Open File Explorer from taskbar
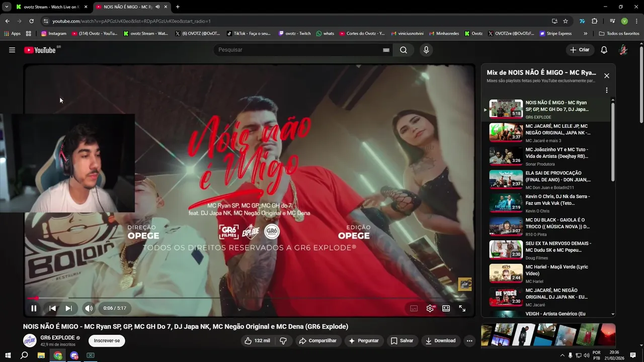This screenshot has width=644, height=362. [41, 355]
